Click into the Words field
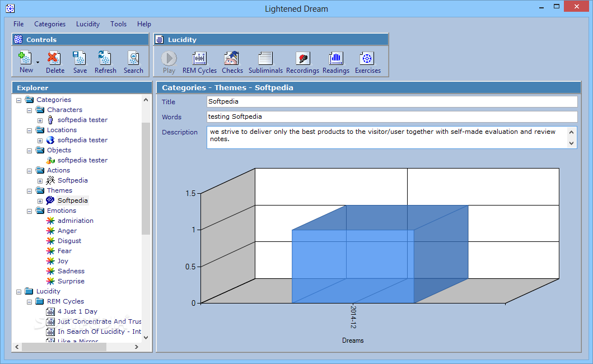 tap(392, 116)
